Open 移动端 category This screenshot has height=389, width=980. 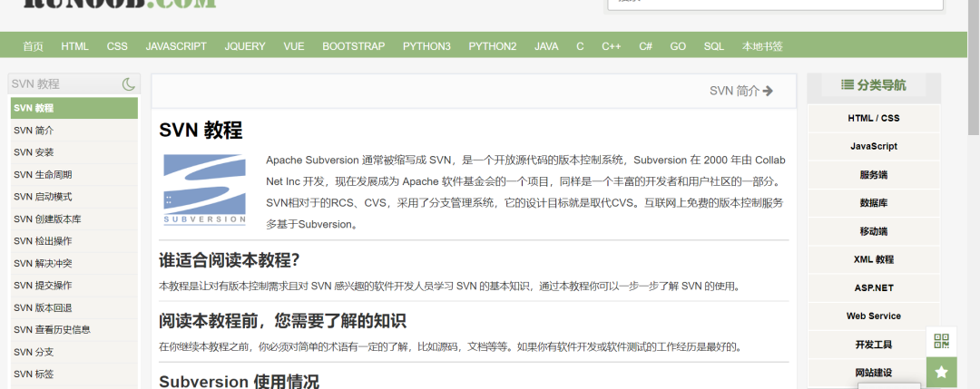pyautogui.click(x=874, y=231)
